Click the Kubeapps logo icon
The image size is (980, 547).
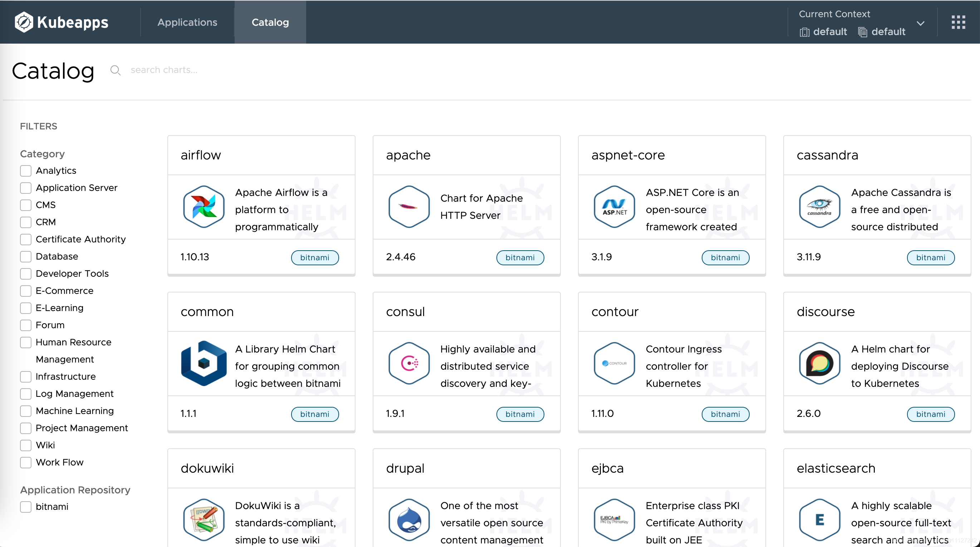click(x=23, y=22)
